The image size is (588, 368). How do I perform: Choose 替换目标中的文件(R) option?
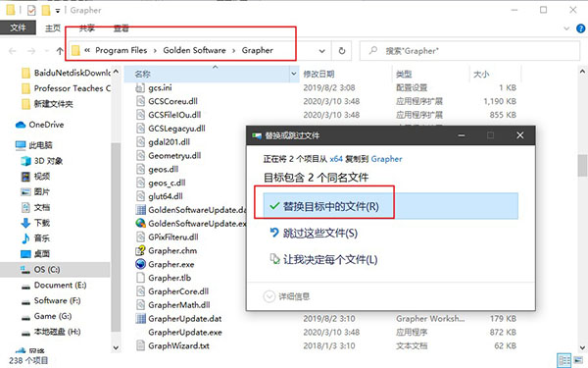390,206
